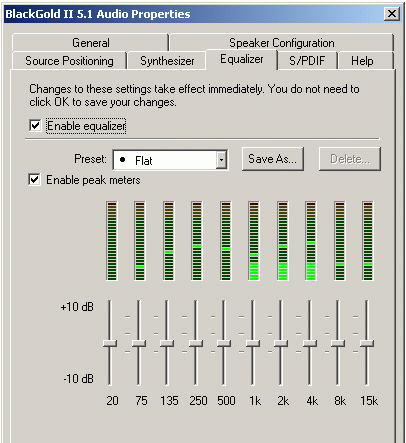Image resolution: width=406 pixels, height=443 pixels.
Task: Open the S/PDIF tab
Action: [307, 61]
